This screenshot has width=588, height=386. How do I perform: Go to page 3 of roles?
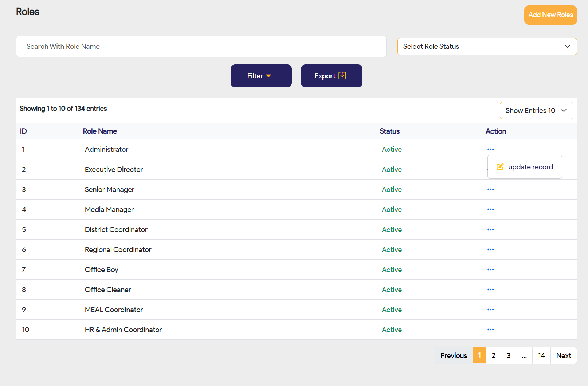(508, 355)
